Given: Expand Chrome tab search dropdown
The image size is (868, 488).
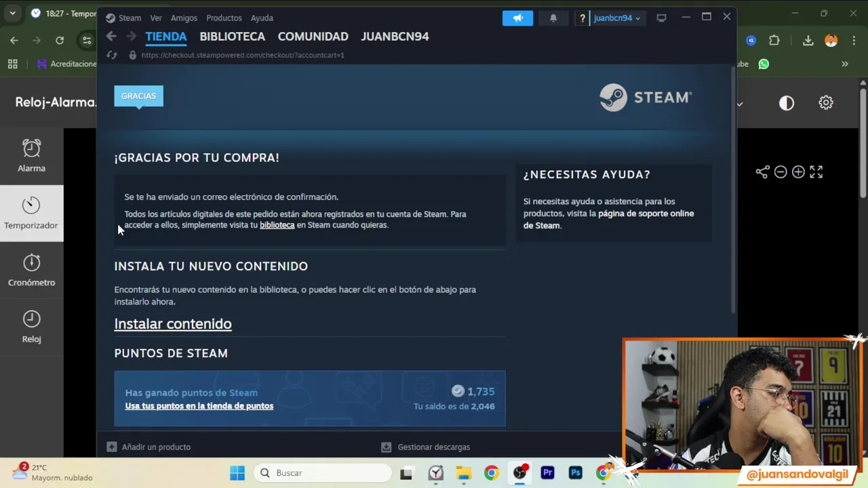Looking at the screenshot, I should click(12, 13).
